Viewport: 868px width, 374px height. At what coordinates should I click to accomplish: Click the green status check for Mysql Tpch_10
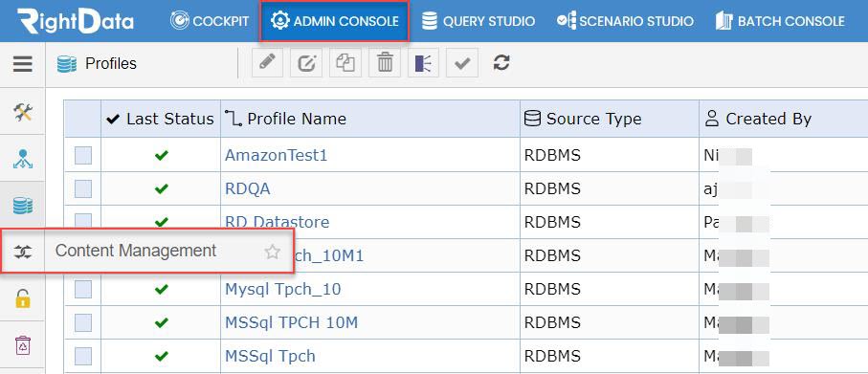pyautogui.click(x=161, y=289)
